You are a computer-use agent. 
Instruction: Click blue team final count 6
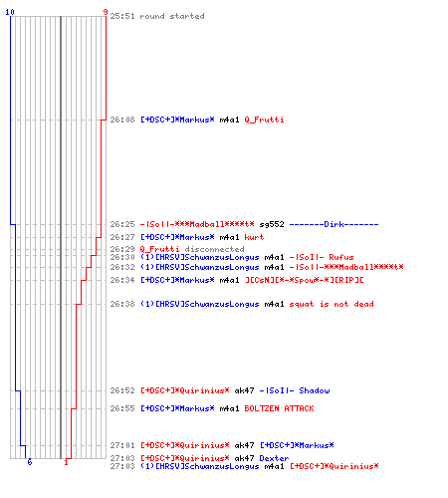click(30, 462)
